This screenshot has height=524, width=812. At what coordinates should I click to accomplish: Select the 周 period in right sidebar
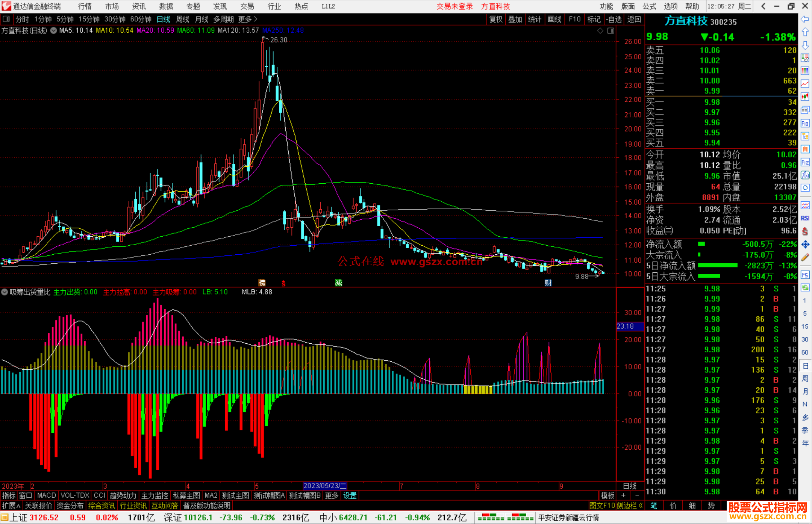click(805, 378)
